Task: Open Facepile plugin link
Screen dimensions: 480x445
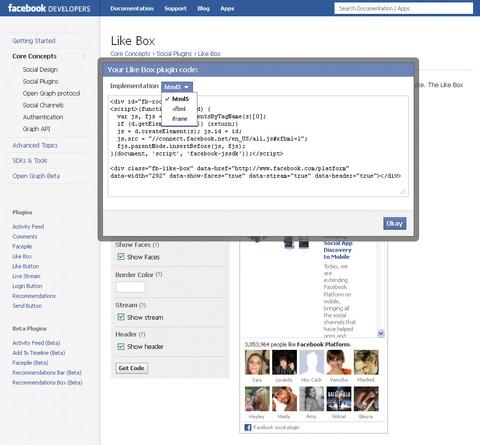Action: [x=22, y=247]
